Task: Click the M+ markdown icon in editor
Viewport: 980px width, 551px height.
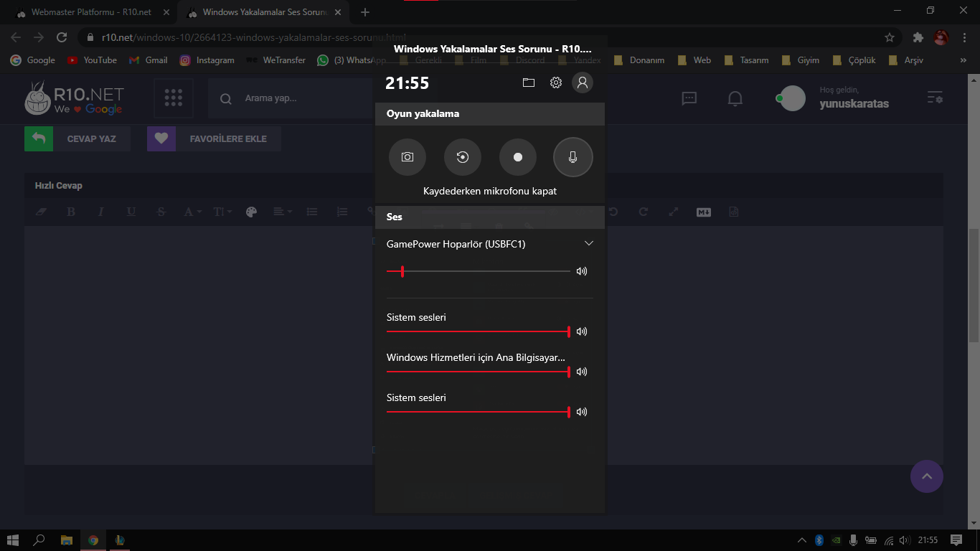Action: (x=704, y=212)
